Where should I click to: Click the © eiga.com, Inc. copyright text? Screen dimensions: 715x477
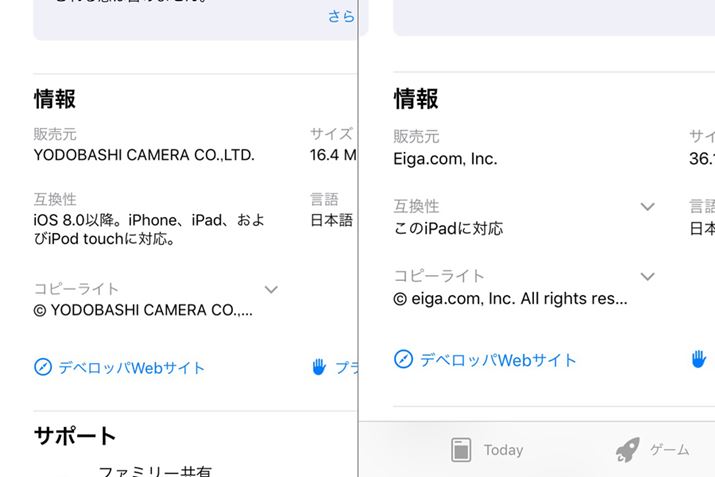[x=510, y=298]
